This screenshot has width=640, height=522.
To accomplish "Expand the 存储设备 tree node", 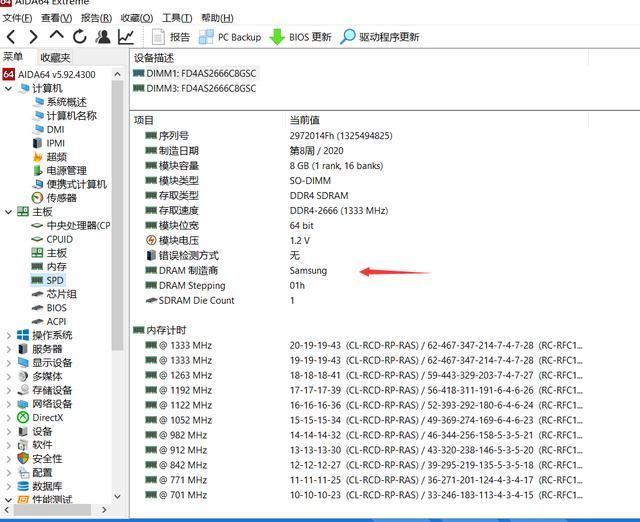I will point(9,391).
